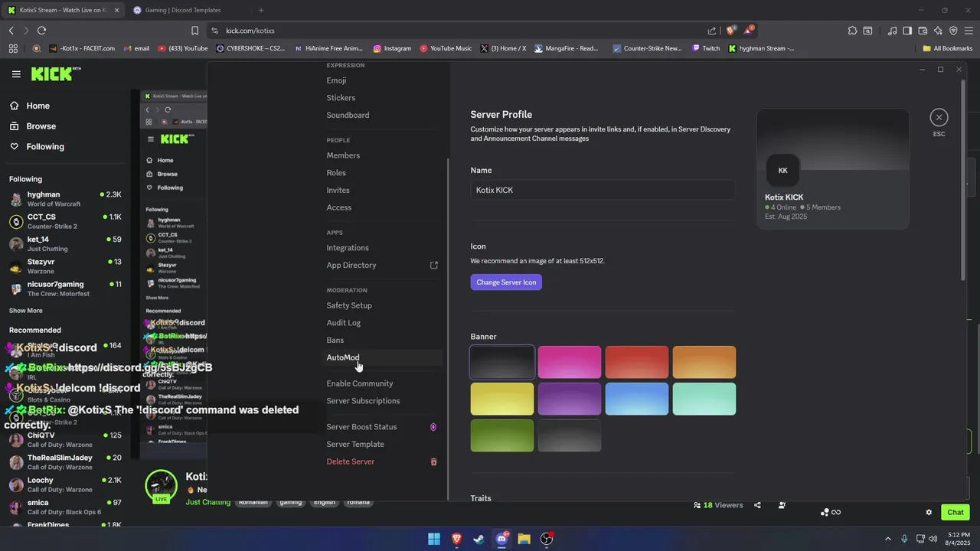Select the pink banner color
The height and width of the screenshot is (551, 980).
pos(570,362)
